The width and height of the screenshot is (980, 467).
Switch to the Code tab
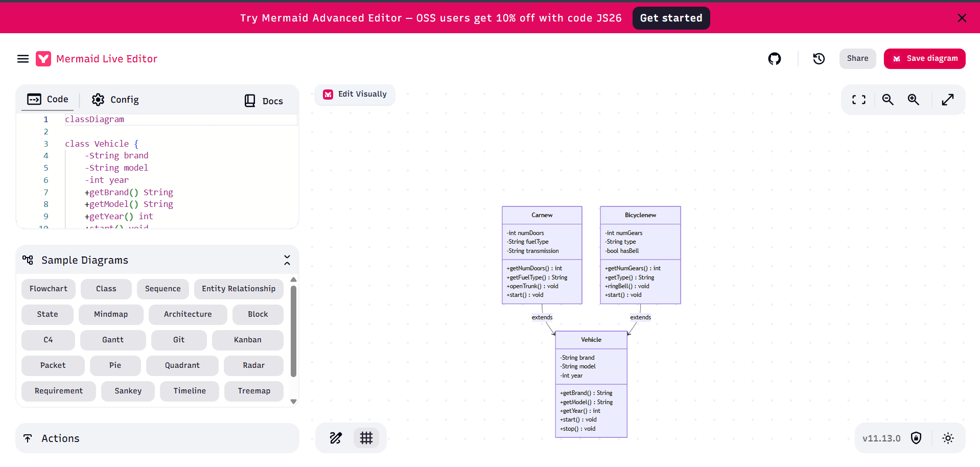pos(48,99)
